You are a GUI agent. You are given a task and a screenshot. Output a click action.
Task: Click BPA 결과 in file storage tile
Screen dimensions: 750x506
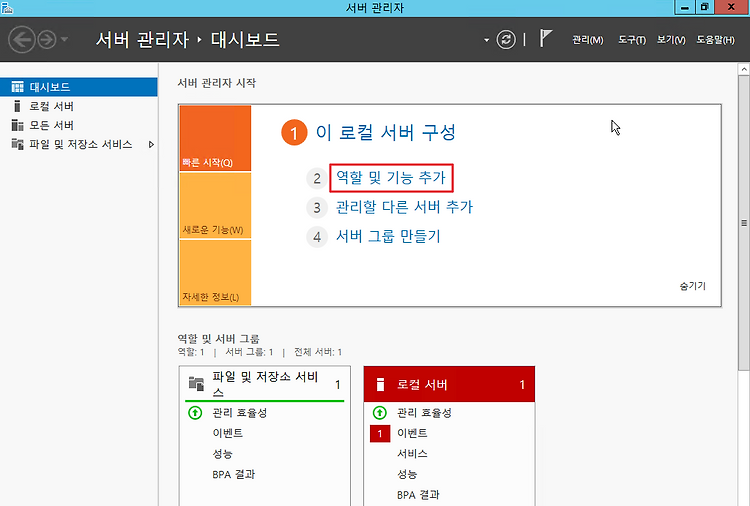(x=234, y=474)
